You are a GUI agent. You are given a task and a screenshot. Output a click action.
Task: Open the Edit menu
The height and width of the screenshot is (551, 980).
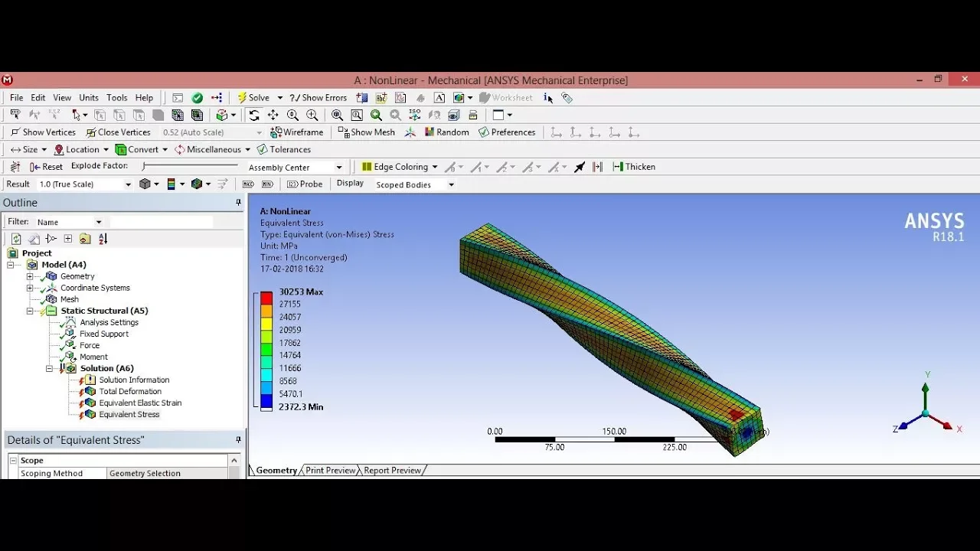[38, 98]
